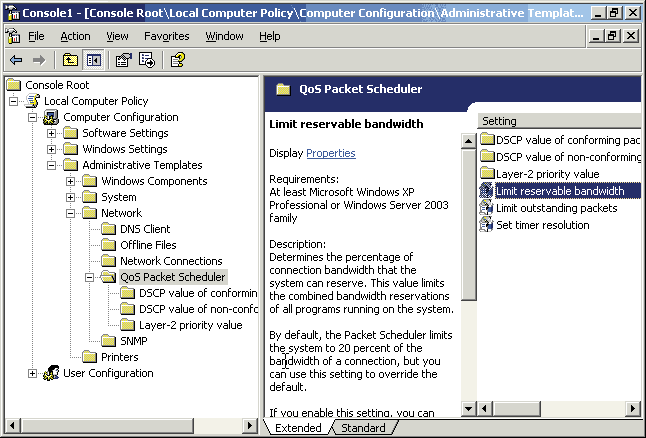
Task: Expand the Windows Components tree node
Action: click(x=71, y=181)
